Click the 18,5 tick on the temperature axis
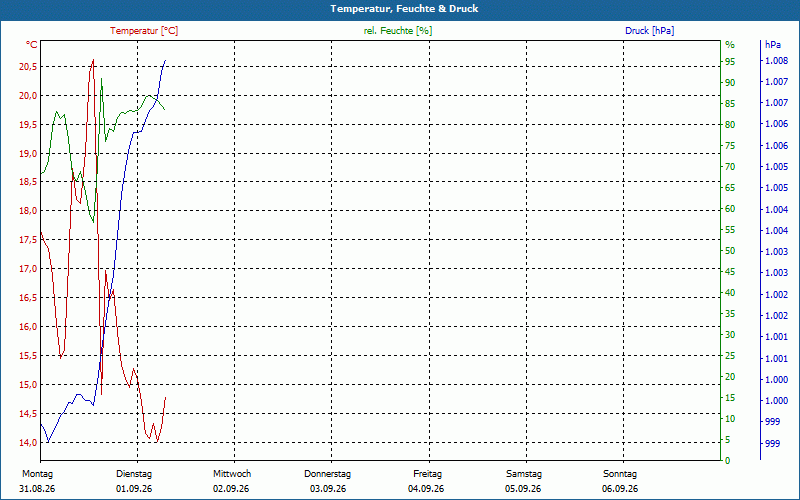The image size is (800, 500). click(29, 182)
